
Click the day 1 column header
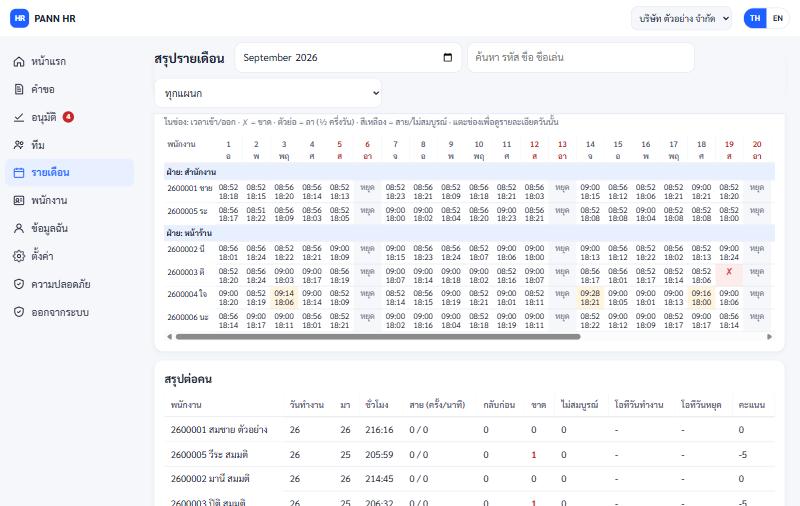pyautogui.click(x=229, y=150)
